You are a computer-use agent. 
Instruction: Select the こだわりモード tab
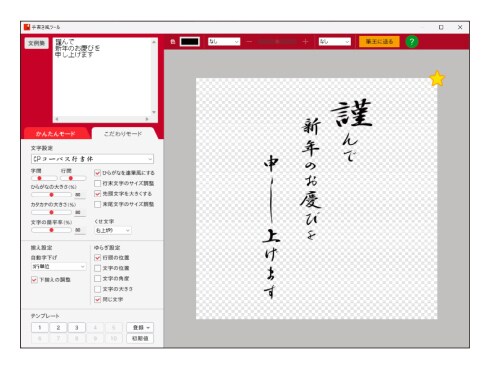click(123, 134)
